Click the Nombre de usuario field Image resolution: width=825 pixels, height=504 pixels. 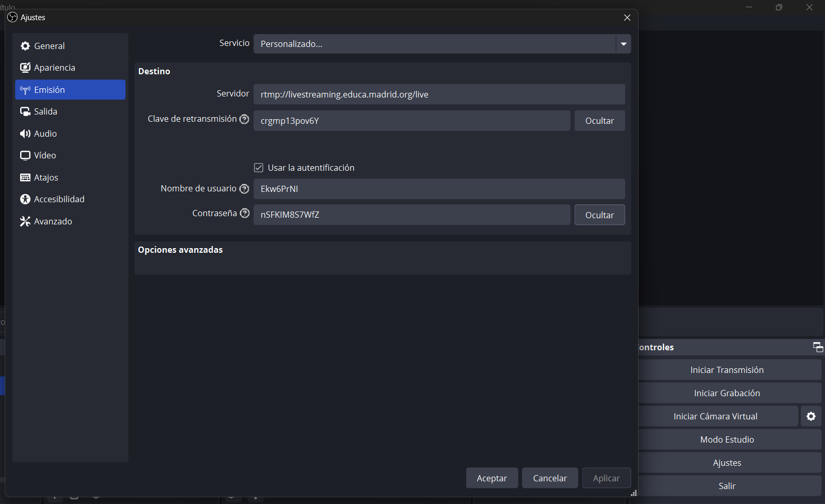439,189
